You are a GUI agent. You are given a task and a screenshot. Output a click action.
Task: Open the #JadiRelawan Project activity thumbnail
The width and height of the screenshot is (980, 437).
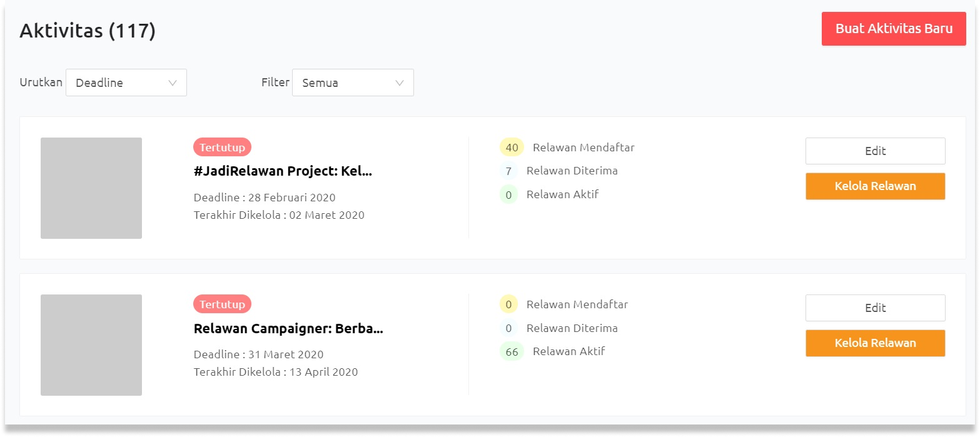(x=91, y=188)
